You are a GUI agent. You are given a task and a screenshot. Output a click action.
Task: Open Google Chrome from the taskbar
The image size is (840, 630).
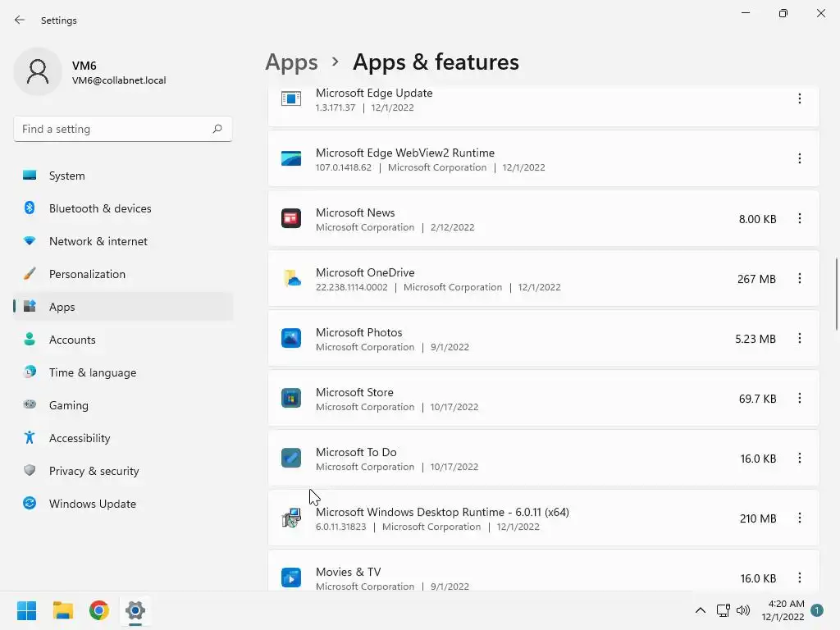pos(99,610)
